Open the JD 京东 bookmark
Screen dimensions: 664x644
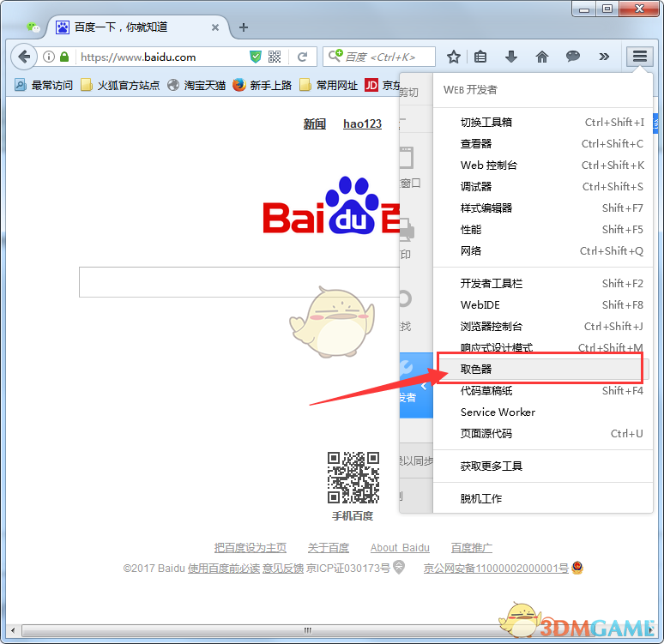(383, 85)
